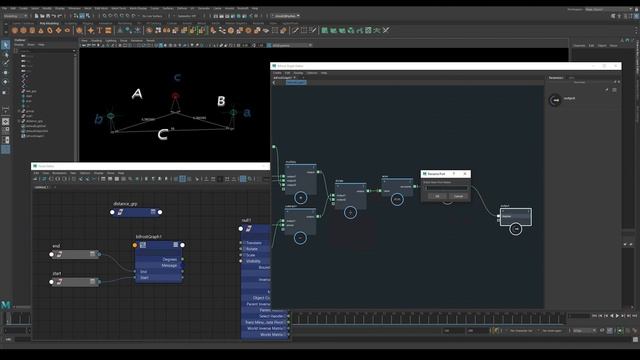Activate the Scale tool in toolbox
The height and width of the screenshot is (360, 640).
pos(5,92)
